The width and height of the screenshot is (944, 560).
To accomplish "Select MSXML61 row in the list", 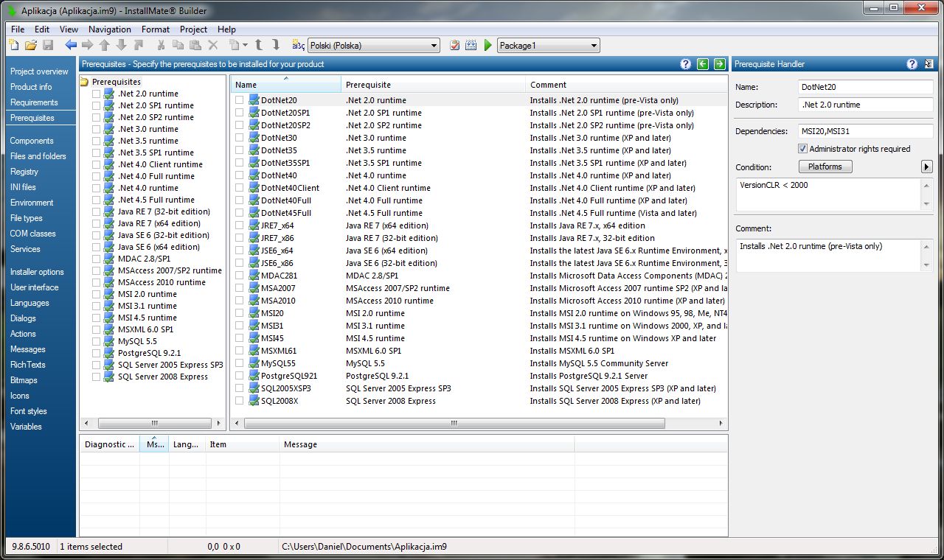I will [479, 351].
